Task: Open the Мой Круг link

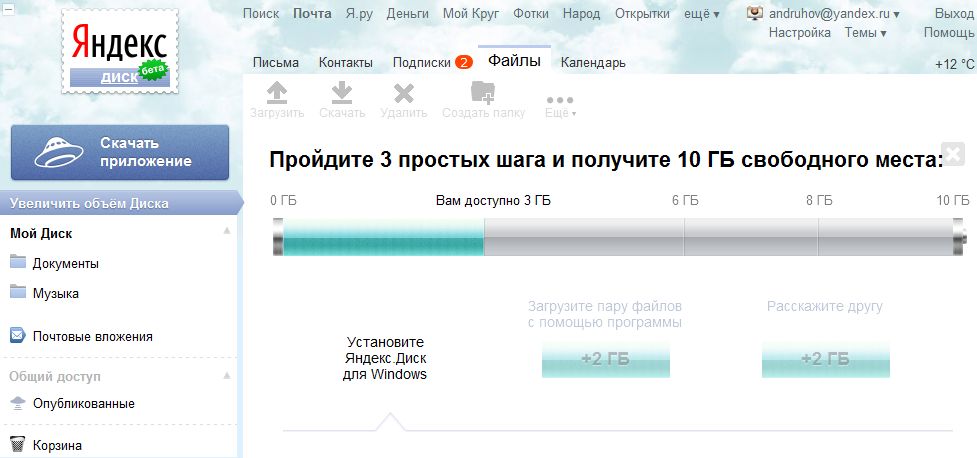Action: tap(471, 14)
